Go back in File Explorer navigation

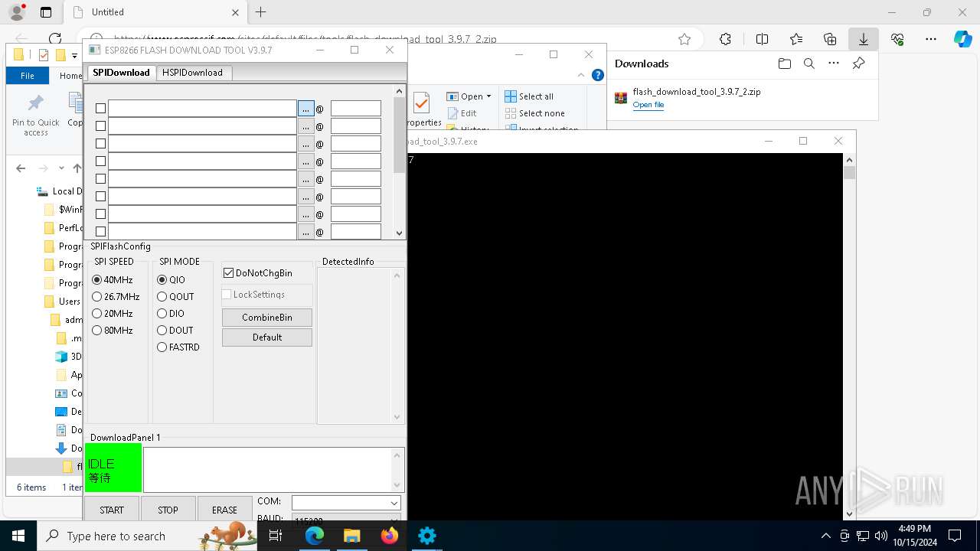pos(21,168)
